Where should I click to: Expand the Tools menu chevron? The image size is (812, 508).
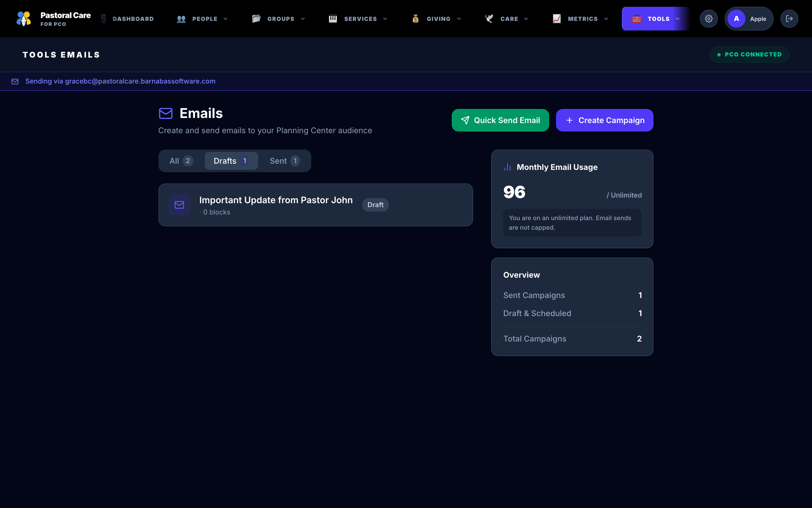pos(678,19)
